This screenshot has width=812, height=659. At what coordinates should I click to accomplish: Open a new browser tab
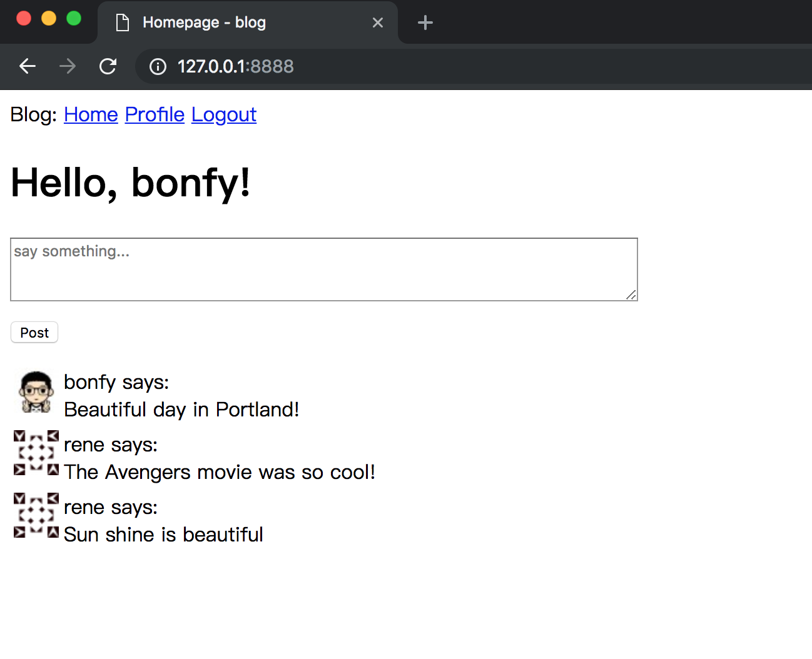(425, 23)
